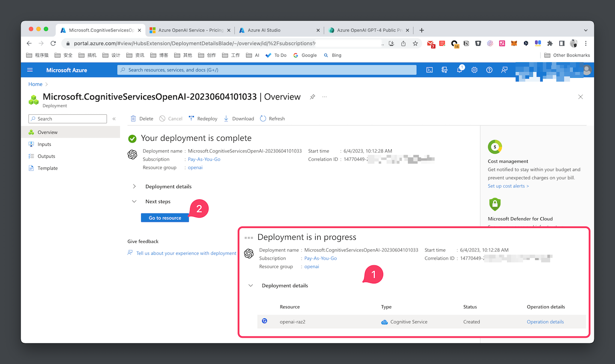Click the share icon in the address bar

(x=403, y=43)
